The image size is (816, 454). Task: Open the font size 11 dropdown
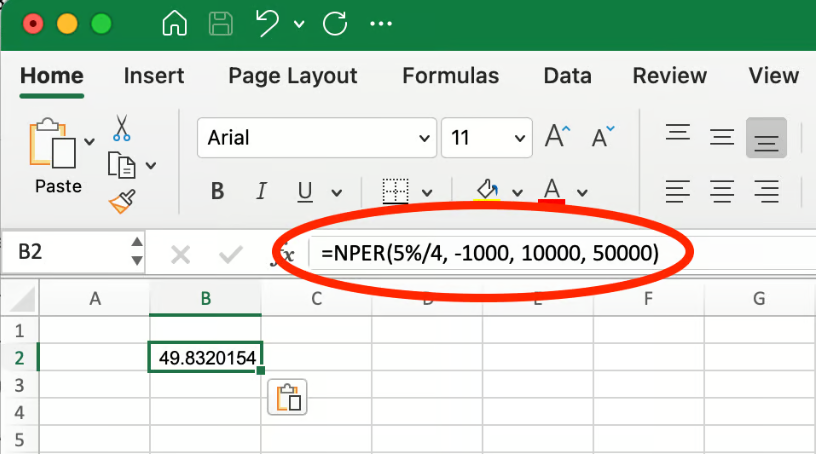[519, 138]
